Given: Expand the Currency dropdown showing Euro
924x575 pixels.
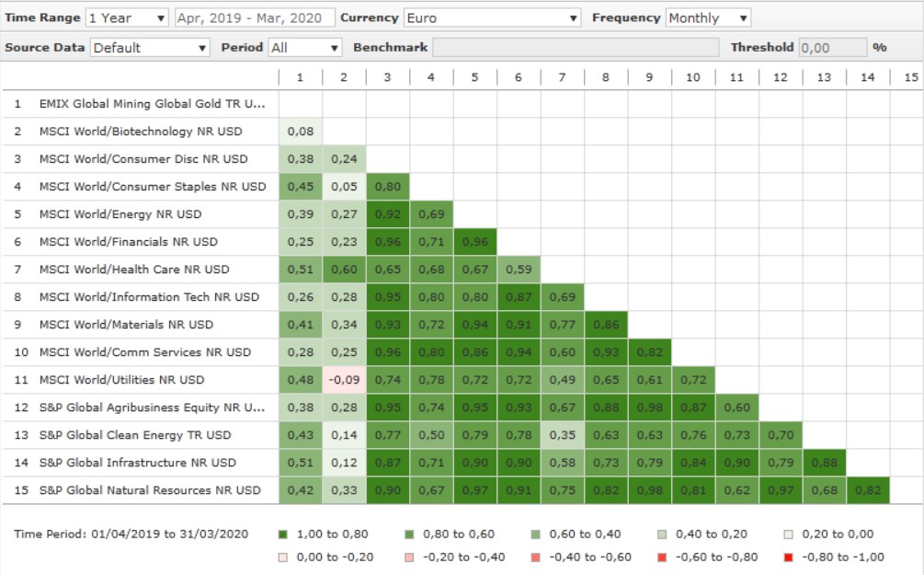Looking at the screenshot, I should [x=492, y=17].
